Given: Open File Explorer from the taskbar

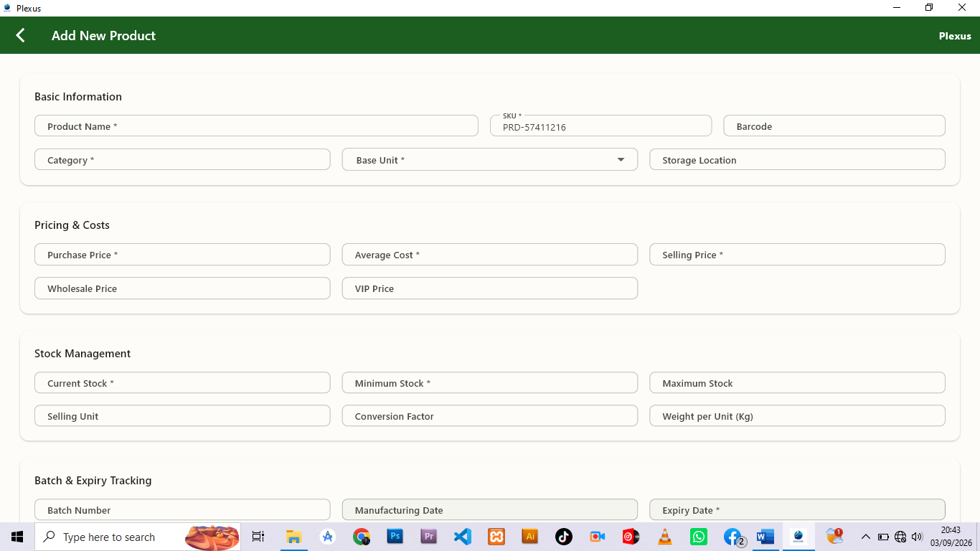Looking at the screenshot, I should [x=293, y=537].
